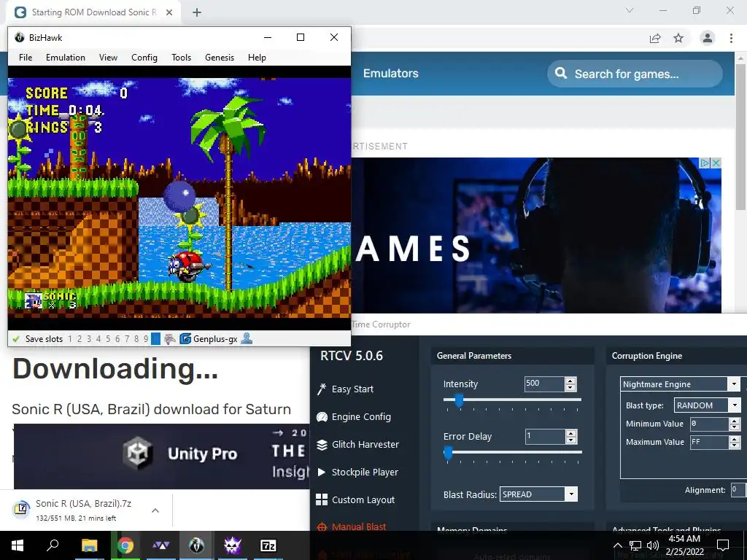Open the Chrome tab search chevron
The image size is (747, 560).
click(630, 10)
